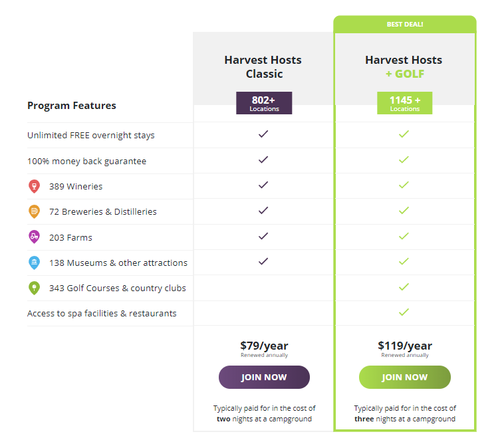Select the green 1145+ Locations badge
This screenshot has height=446, width=504.
click(x=404, y=103)
